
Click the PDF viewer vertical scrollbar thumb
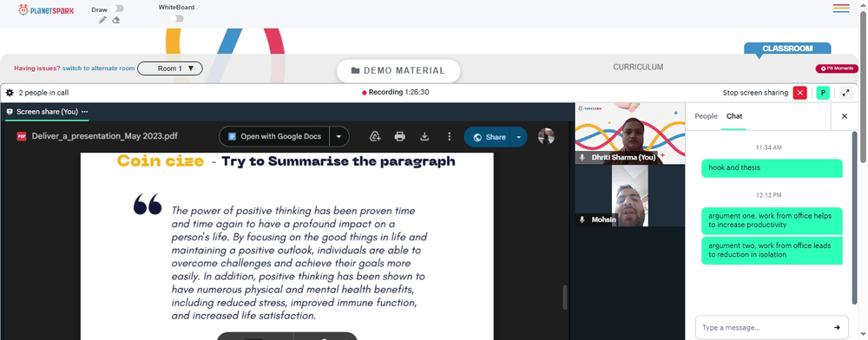[x=565, y=297]
